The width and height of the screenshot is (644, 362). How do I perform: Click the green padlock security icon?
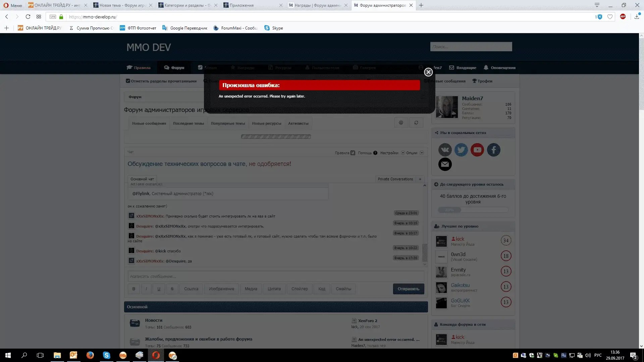coord(61,17)
